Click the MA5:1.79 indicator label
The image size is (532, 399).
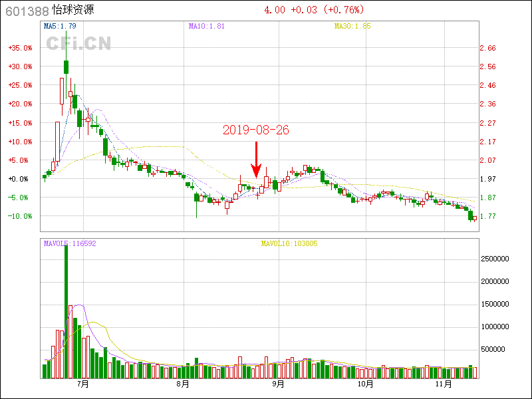[60, 27]
